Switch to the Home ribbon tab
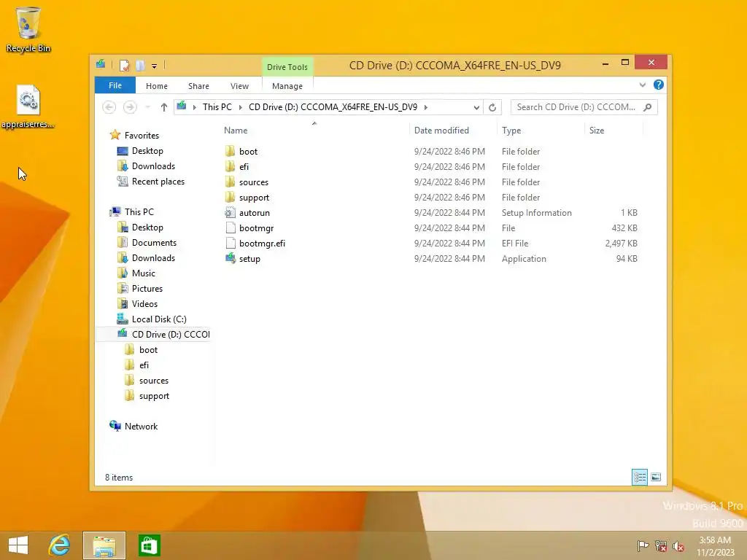The width and height of the screenshot is (747, 560). [157, 86]
